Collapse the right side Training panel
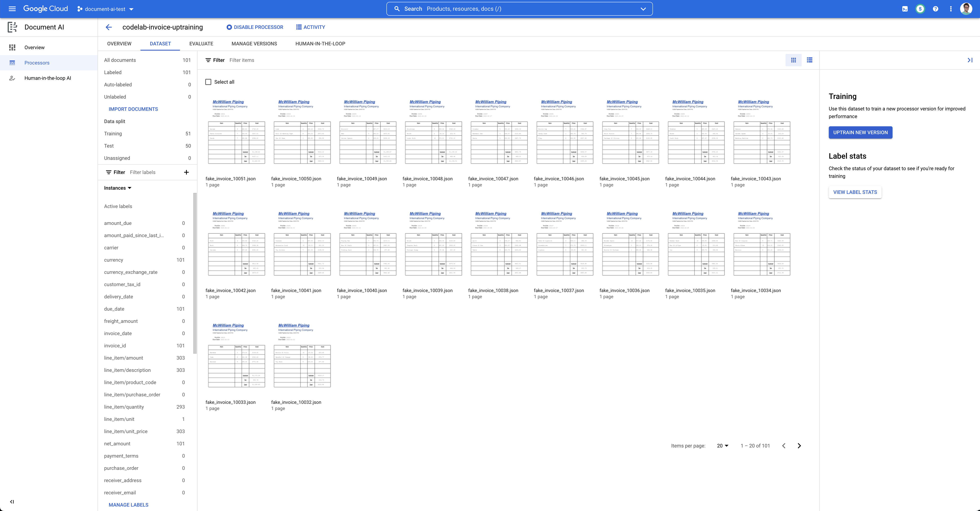 (970, 60)
